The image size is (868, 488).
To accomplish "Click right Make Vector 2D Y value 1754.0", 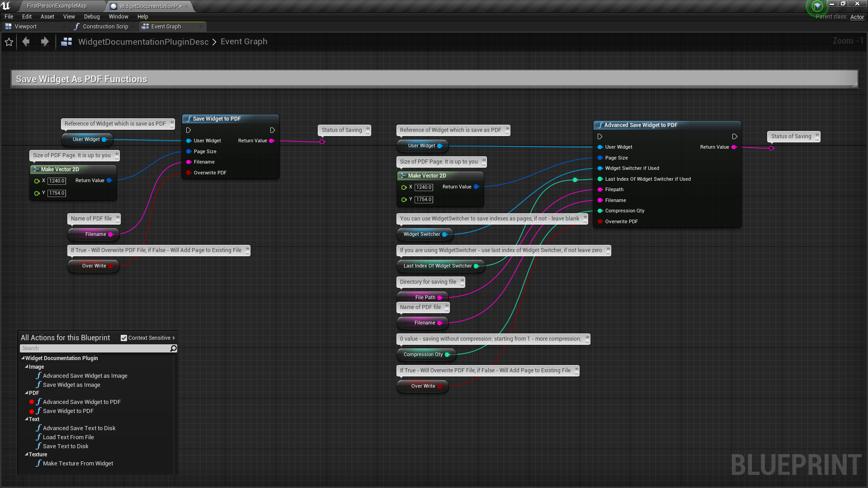I will [x=424, y=200].
